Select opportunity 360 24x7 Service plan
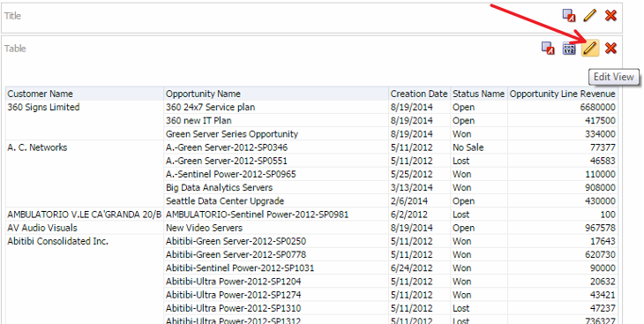This screenshot has width=644, height=324. (210, 108)
